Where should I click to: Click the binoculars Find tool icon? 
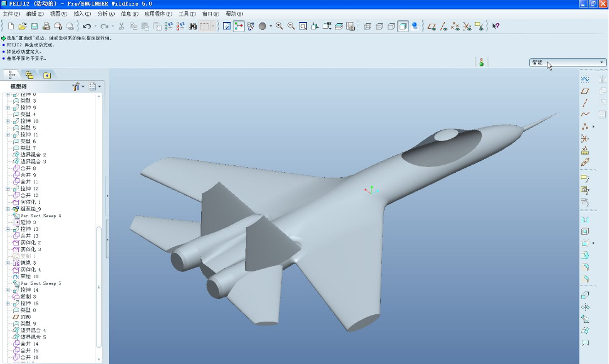coord(193,26)
